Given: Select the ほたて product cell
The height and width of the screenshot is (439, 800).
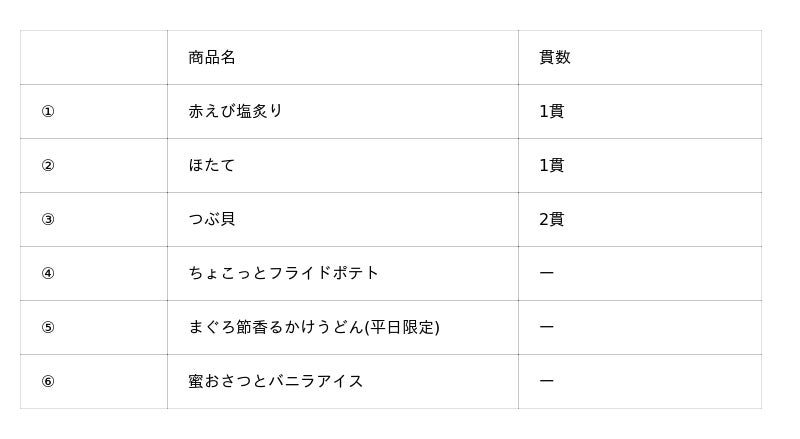Looking at the screenshot, I should (x=212, y=165).
